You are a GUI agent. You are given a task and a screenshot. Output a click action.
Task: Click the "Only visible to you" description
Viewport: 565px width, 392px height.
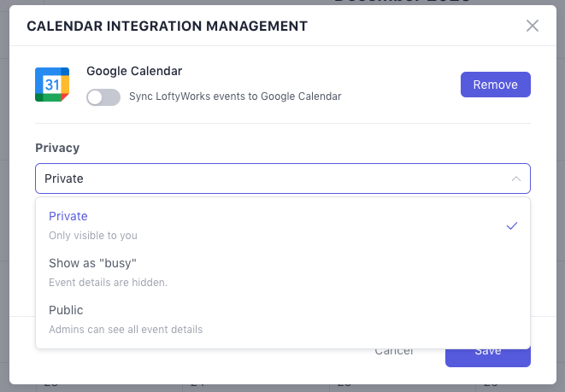click(x=92, y=235)
